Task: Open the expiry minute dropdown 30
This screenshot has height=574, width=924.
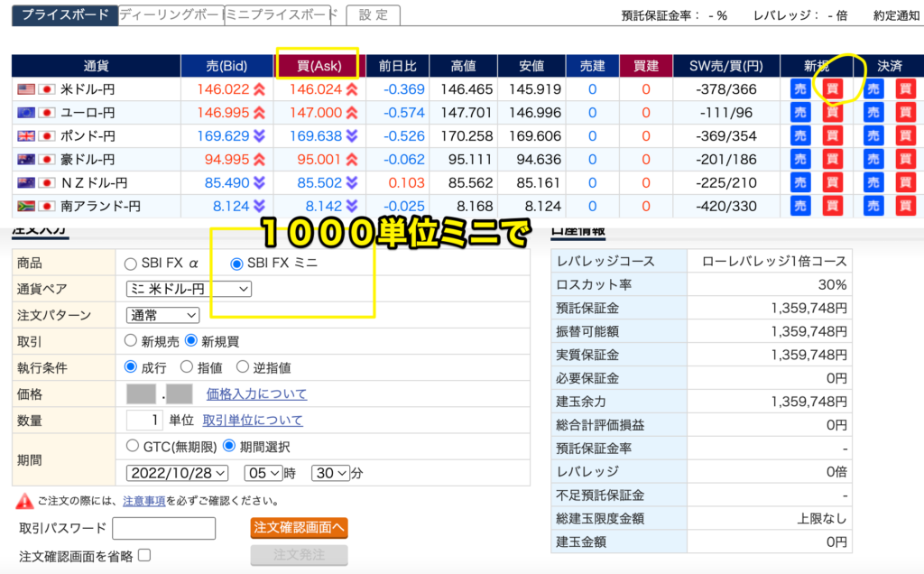Action: [331, 473]
